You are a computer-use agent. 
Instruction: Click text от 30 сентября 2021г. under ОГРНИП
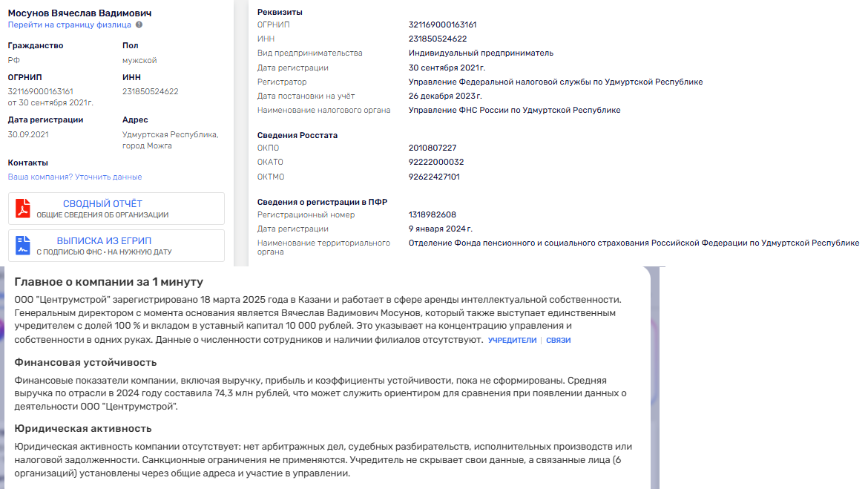click(50, 102)
